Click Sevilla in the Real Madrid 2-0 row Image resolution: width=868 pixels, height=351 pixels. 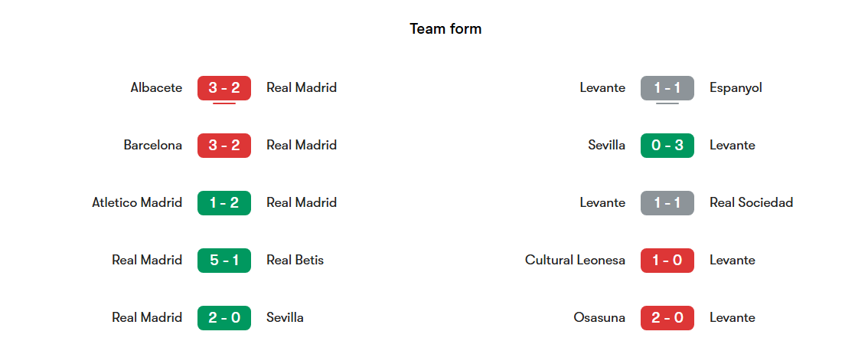285,318
